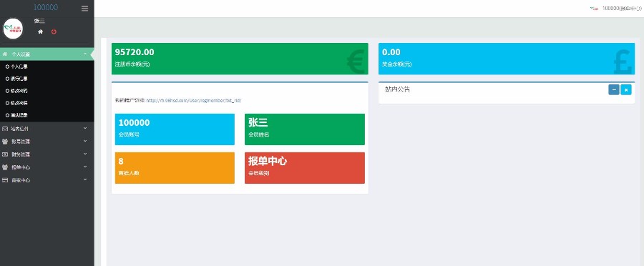Toggle the sidebar with the hamburger icon

point(84,8)
